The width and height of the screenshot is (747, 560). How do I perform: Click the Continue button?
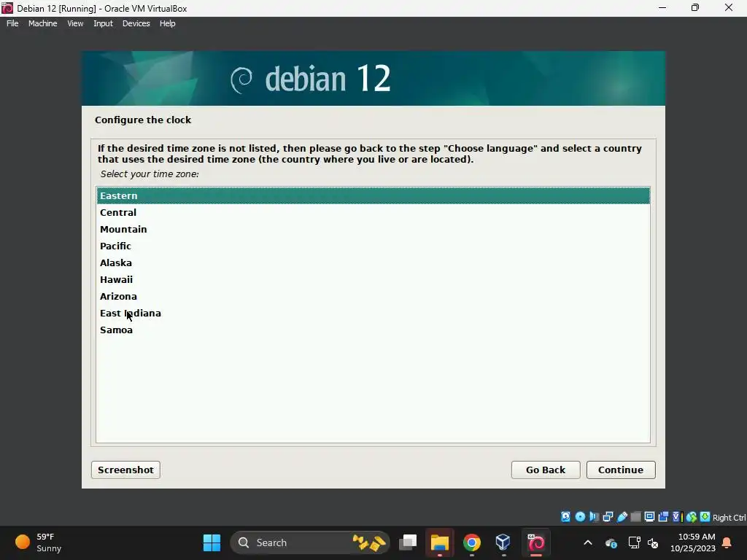[x=621, y=470]
